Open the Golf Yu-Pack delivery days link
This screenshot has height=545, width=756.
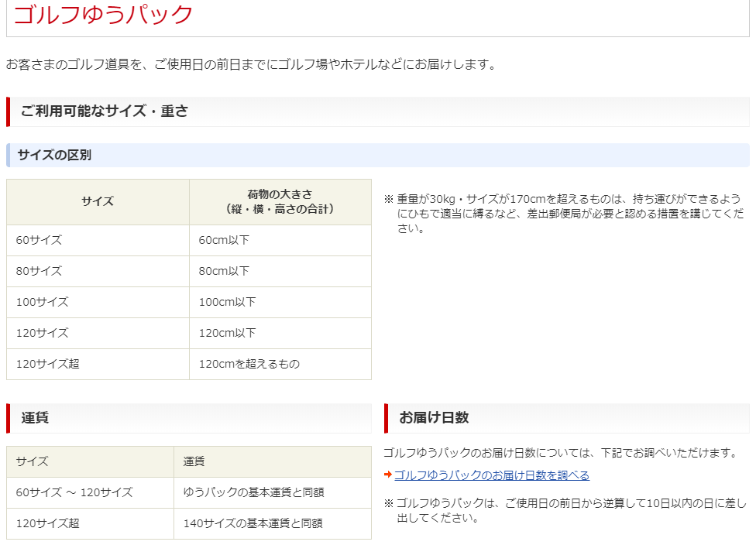click(491, 475)
